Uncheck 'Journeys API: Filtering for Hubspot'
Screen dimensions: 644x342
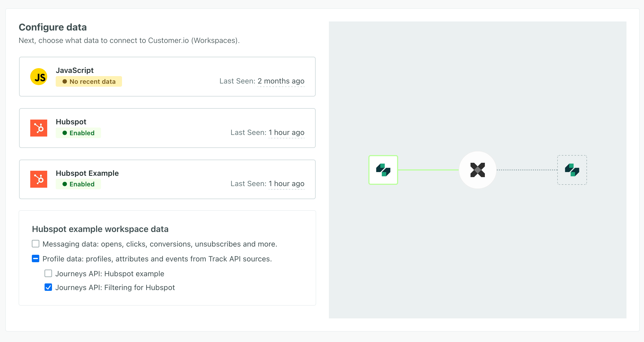tap(48, 287)
